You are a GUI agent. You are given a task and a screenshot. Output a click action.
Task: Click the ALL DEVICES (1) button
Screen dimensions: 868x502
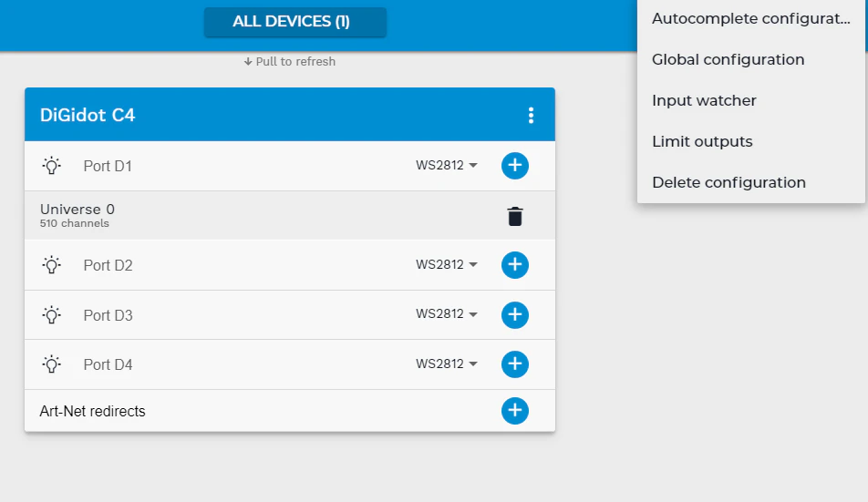coord(295,22)
